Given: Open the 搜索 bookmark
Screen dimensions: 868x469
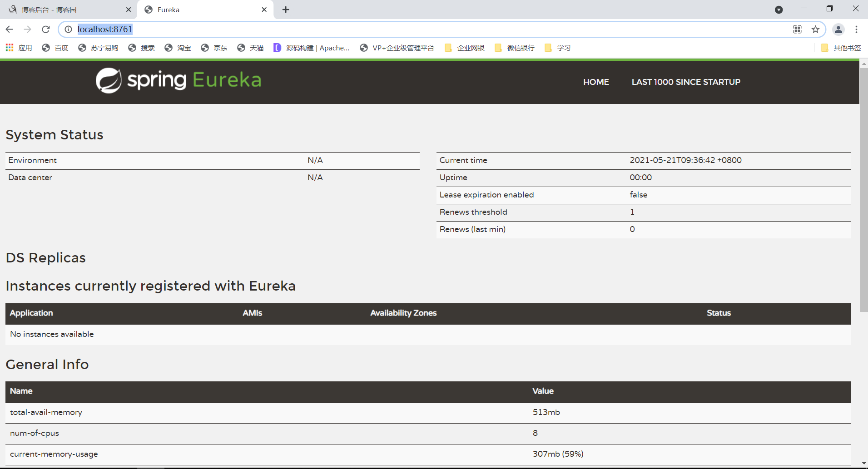Looking at the screenshot, I should tap(141, 48).
